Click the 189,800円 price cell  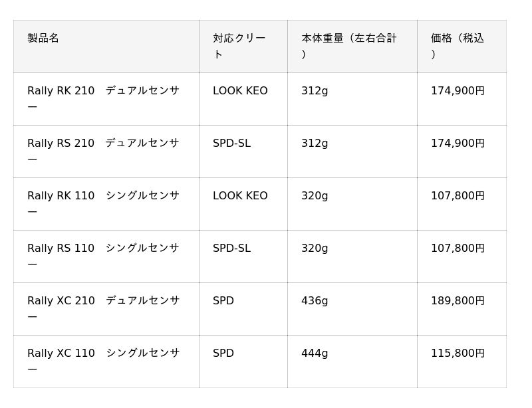pos(458,301)
